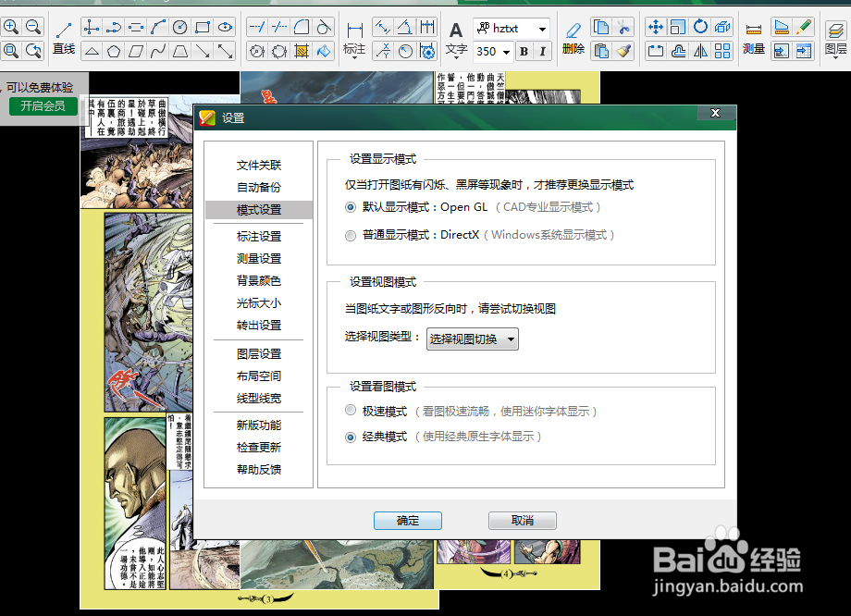851x616 pixels.
Task: Open the 自动备份 settings page
Action: (259, 187)
